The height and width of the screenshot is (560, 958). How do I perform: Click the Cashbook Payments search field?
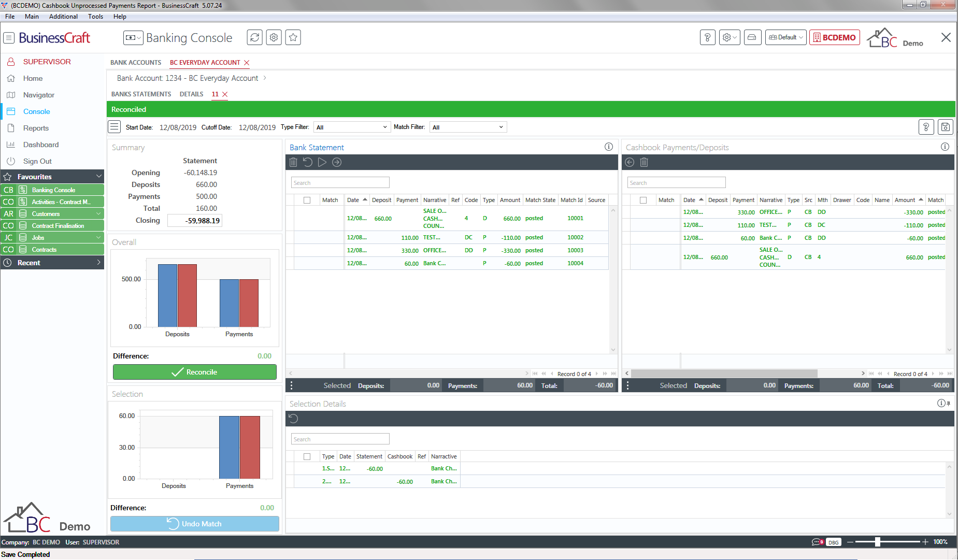click(676, 183)
